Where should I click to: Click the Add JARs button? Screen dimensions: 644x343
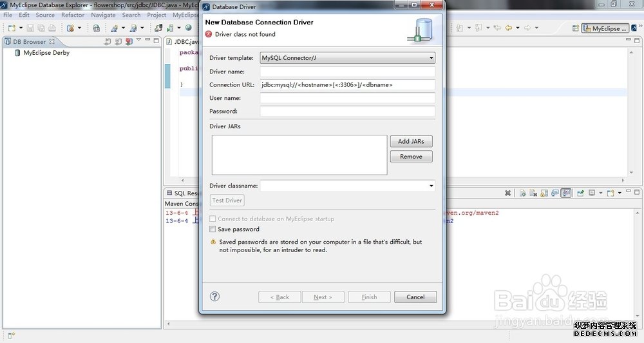(411, 141)
